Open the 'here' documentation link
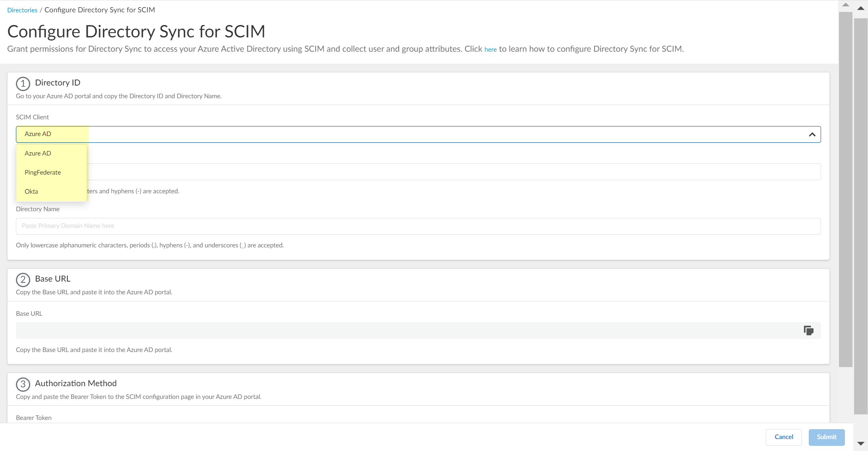868x451 pixels. point(490,49)
